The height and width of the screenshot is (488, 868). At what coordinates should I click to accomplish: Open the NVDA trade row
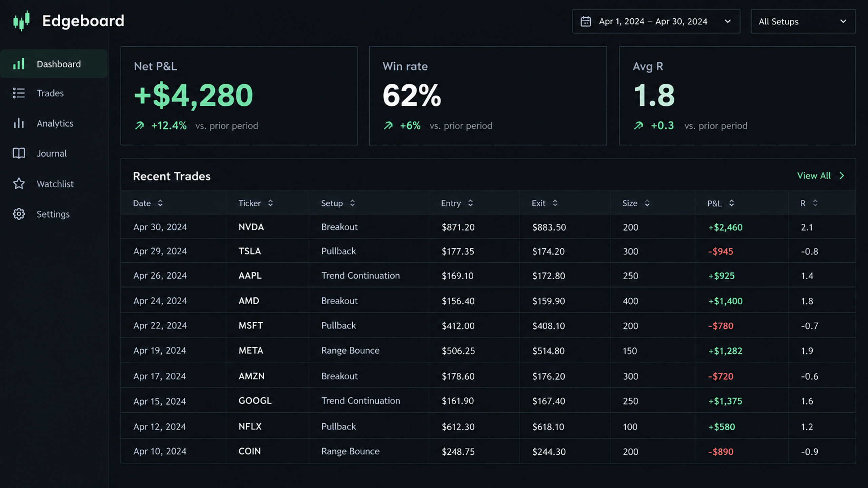488,227
